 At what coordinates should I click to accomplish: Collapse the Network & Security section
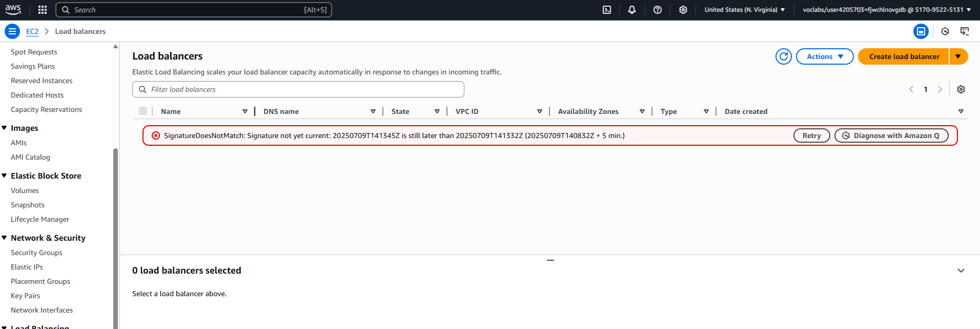point(5,238)
